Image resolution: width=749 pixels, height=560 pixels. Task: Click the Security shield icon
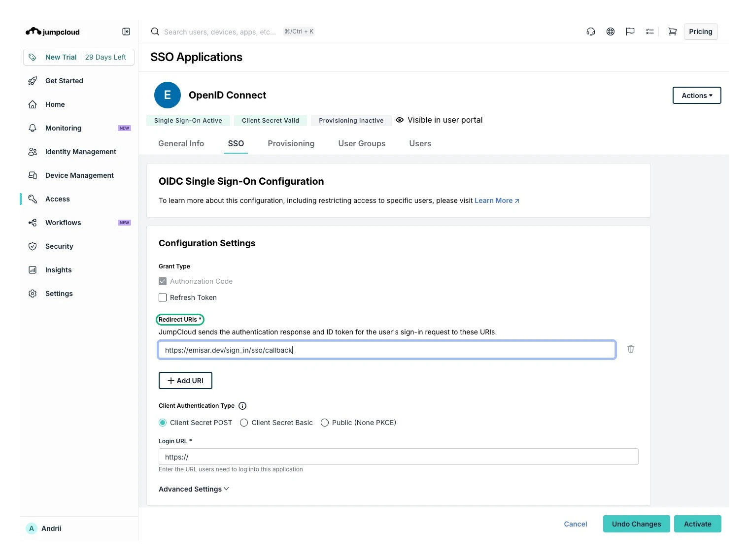point(33,246)
